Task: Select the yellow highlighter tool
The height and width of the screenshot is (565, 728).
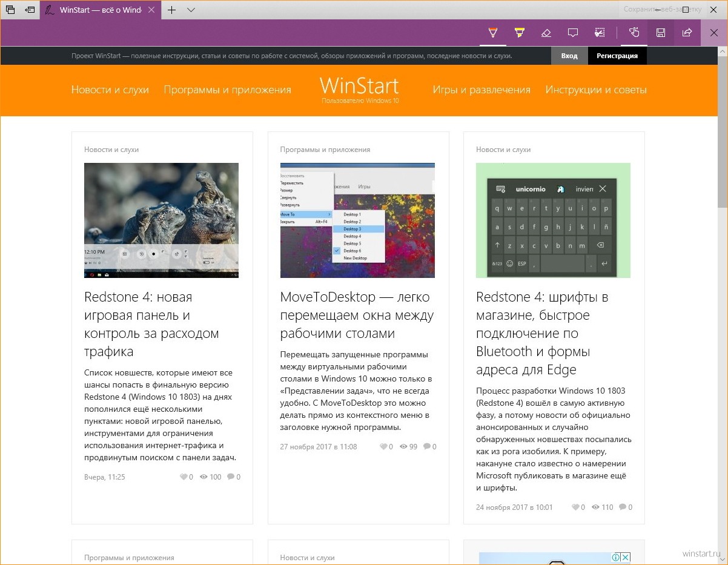Action: click(519, 33)
